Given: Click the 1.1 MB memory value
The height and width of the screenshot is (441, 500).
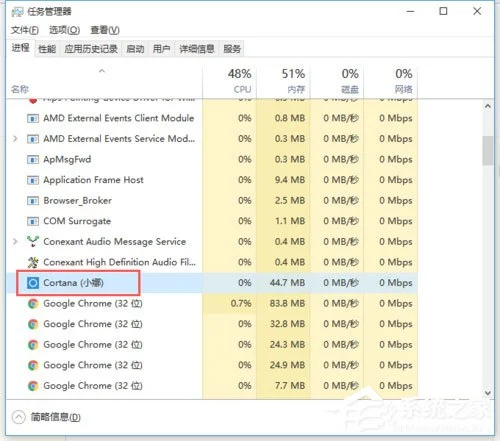Looking at the screenshot, I should pyautogui.click(x=290, y=221).
